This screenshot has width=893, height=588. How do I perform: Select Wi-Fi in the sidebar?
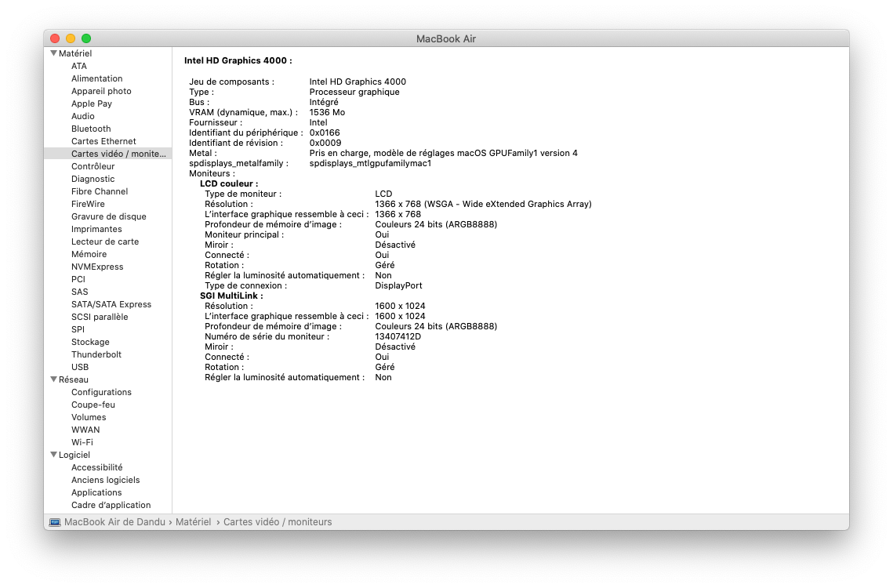pyautogui.click(x=82, y=442)
